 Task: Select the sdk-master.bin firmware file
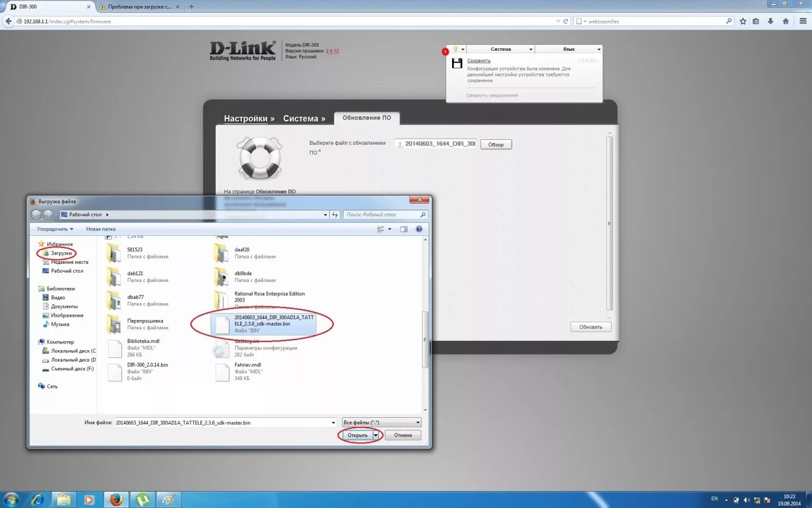[264, 324]
